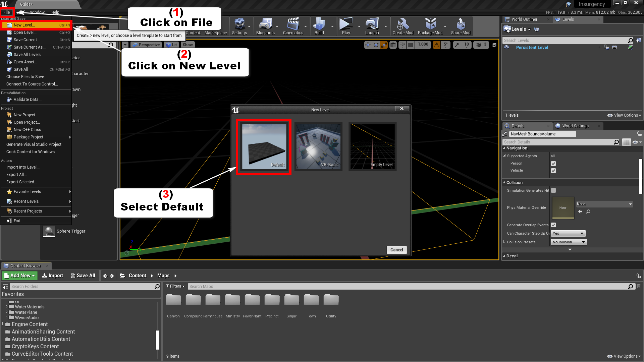Choose the Default level template thumbnail

tap(264, 146)
